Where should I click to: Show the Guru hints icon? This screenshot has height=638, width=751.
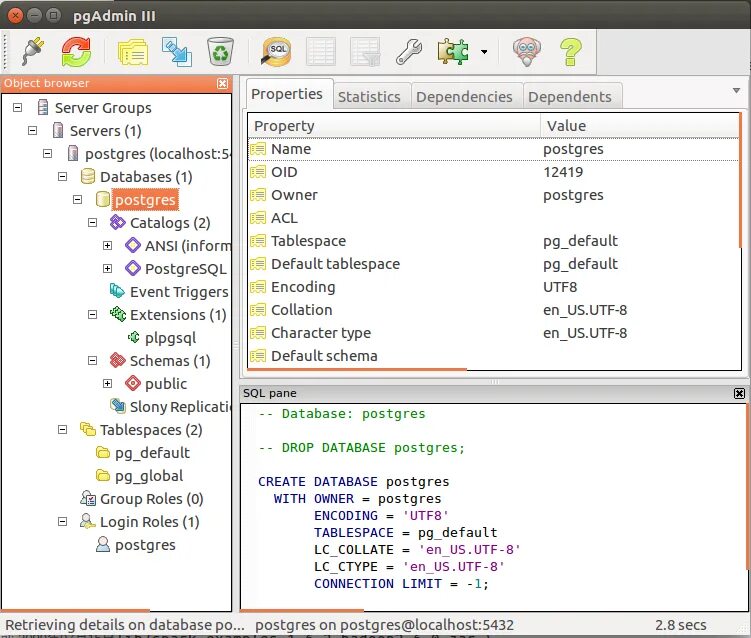click(526, 52)
